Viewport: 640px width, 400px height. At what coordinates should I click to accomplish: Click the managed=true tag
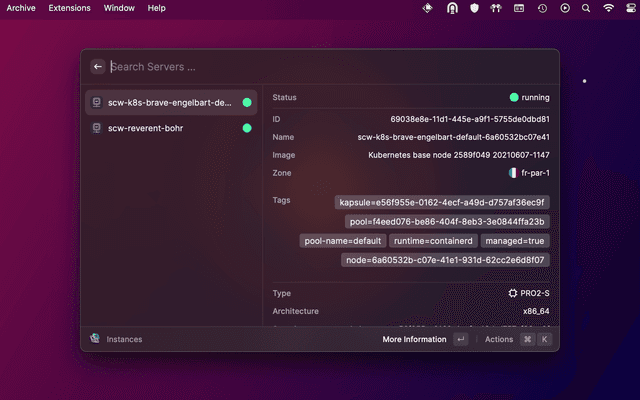514,241
